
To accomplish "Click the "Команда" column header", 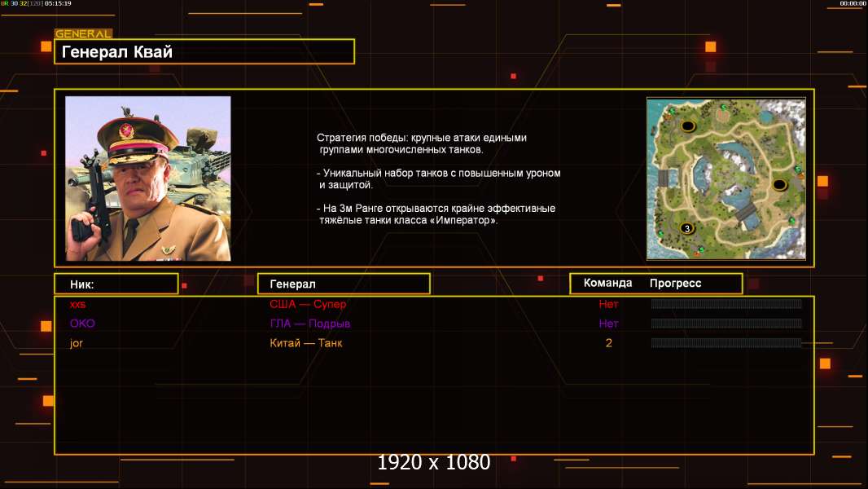I will [x=607, y=284].
